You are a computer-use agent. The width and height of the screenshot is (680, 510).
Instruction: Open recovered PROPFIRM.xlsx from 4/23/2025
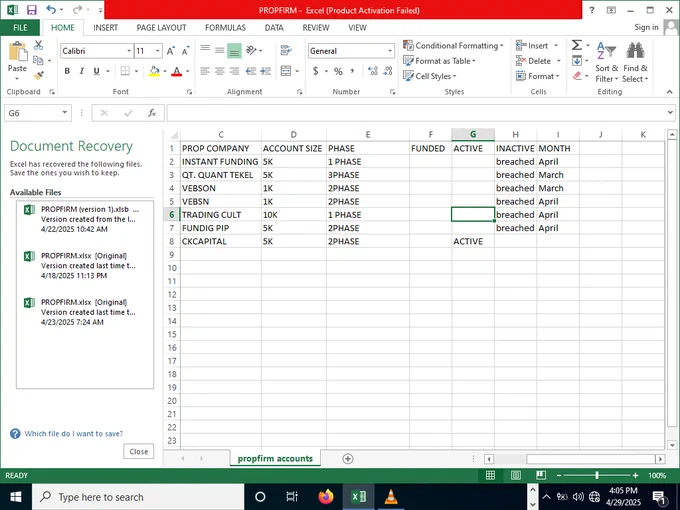point(85,312)
